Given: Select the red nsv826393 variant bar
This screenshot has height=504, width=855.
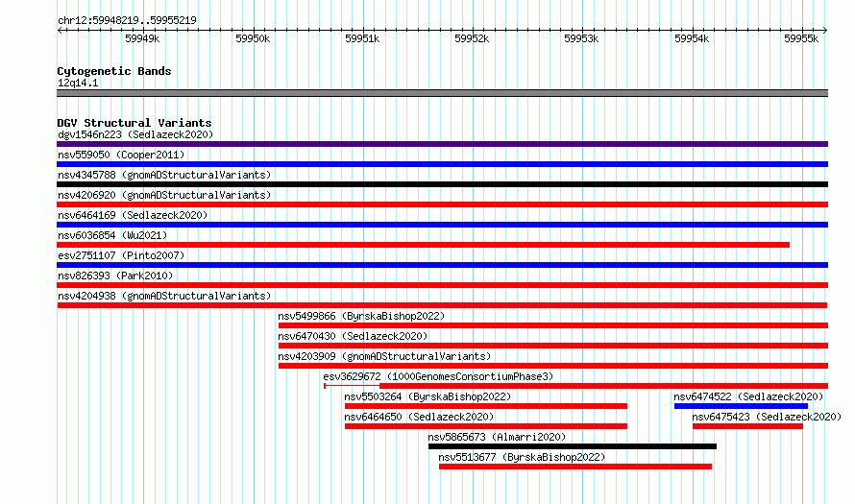Looking at the screenshot, I should pyautogui.click(x=442, y=285).
